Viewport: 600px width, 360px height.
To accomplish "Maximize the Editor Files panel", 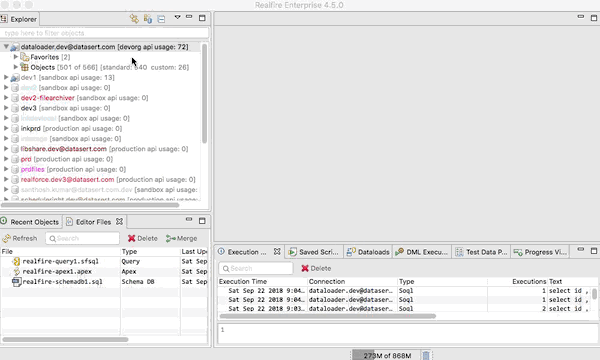I will 202,221.
